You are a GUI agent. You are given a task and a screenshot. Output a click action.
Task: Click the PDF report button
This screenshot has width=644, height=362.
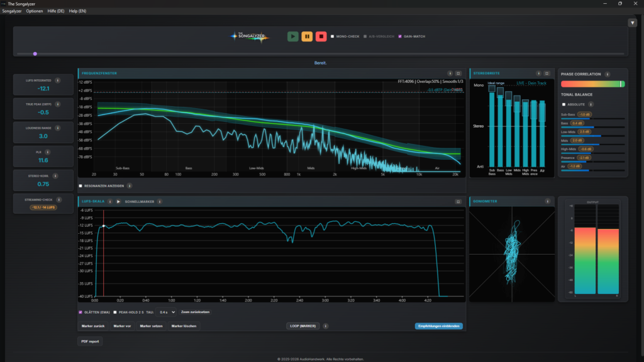(x=89, y=341)
